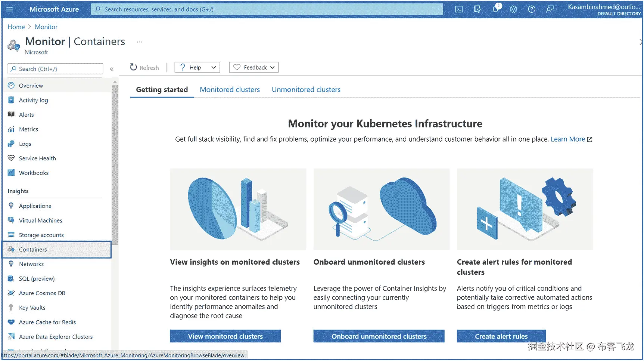Select Containers in the Insights menu
This screenshot has height=361, width=644.
click(x=57, y=250)
